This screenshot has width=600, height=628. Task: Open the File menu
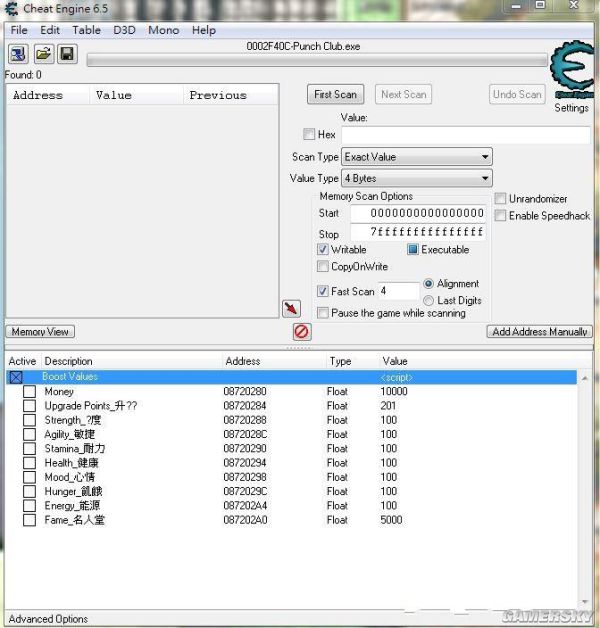tap(19, 30)
